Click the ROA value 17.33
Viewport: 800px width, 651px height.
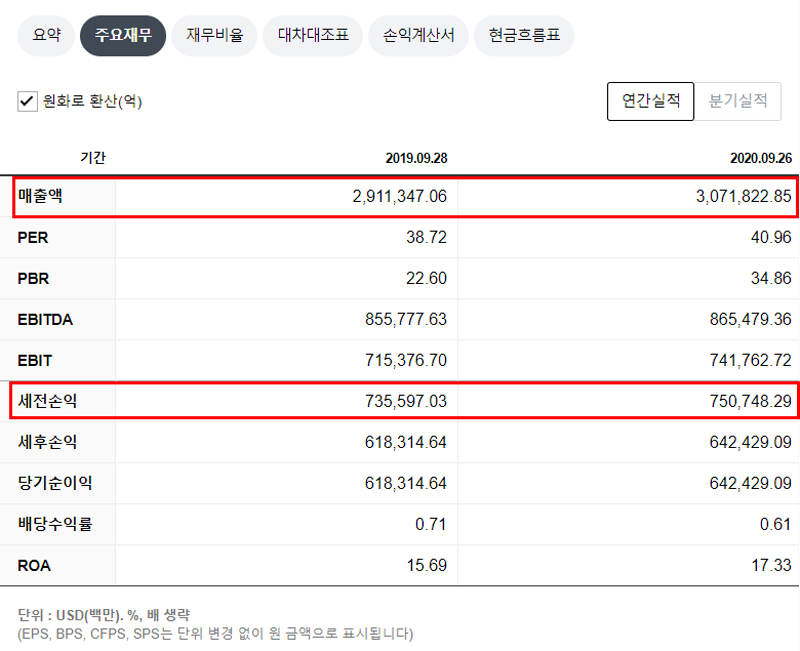[x=771, y=565]
